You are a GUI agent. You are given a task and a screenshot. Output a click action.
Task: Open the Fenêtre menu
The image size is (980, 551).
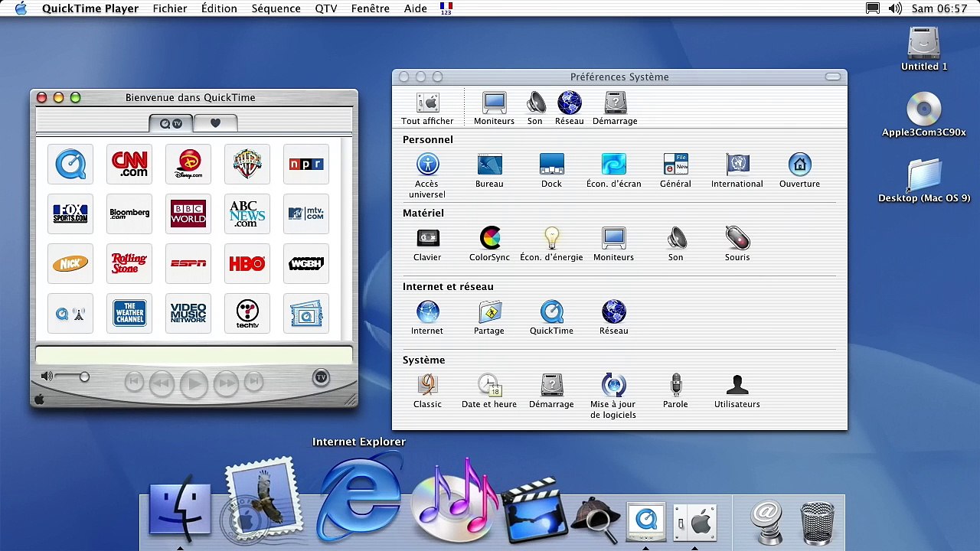[x=370, y=8]
